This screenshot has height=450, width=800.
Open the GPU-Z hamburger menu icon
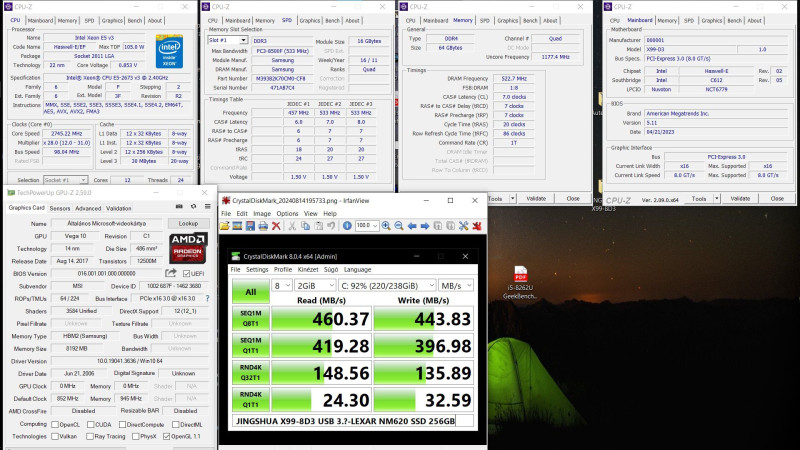pos(208,207)
